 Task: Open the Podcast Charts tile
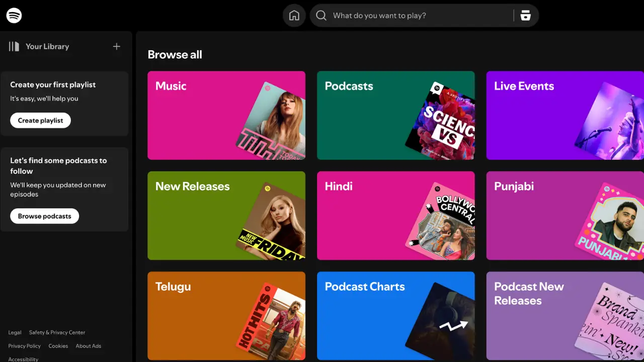click(x=395, y=316)
